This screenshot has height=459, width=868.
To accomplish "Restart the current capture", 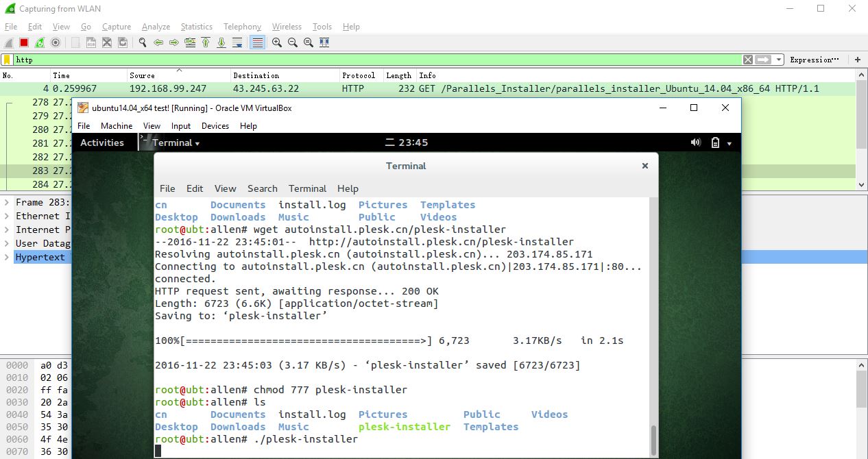I will tap(40, 42).
